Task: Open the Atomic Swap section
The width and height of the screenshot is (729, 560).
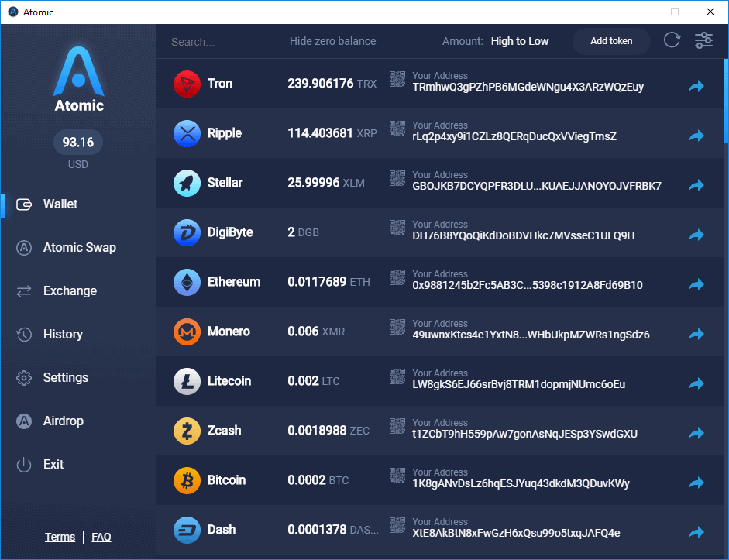Action: point(66,247)
